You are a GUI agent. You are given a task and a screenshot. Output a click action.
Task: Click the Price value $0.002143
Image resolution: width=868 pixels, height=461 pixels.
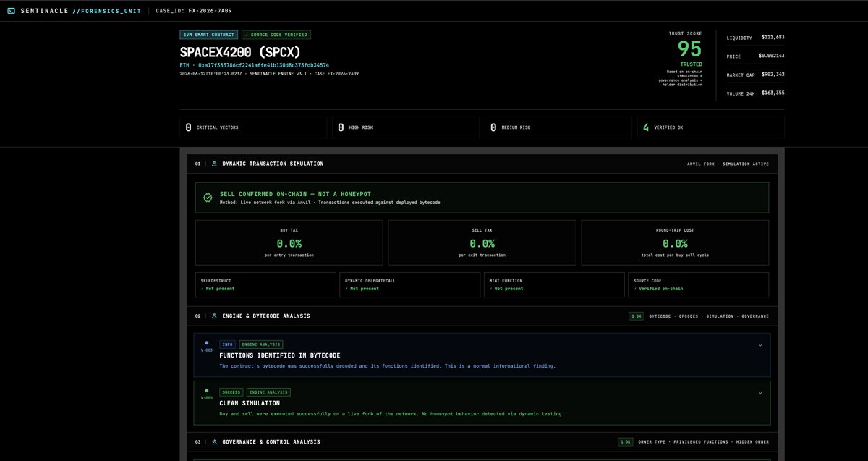[772, 56]
